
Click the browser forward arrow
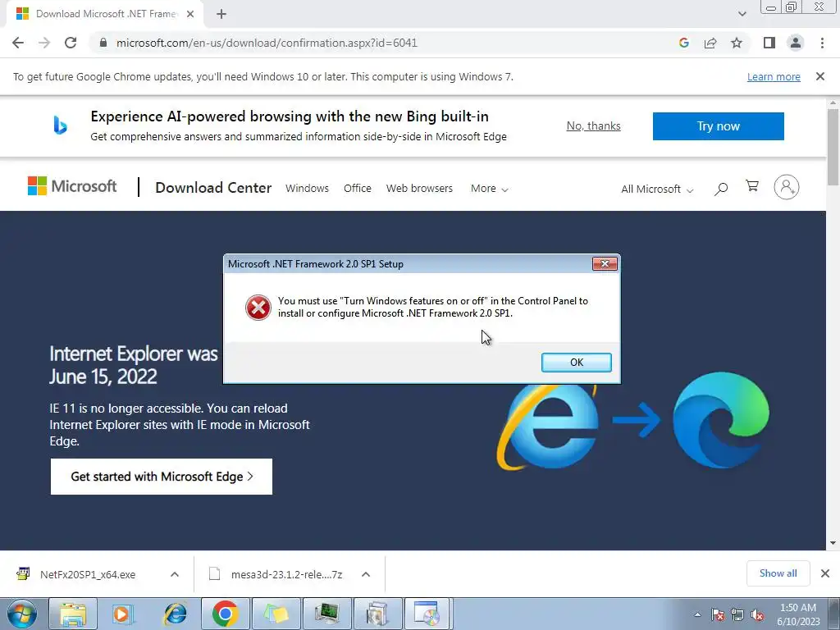(x=44, y=43)
